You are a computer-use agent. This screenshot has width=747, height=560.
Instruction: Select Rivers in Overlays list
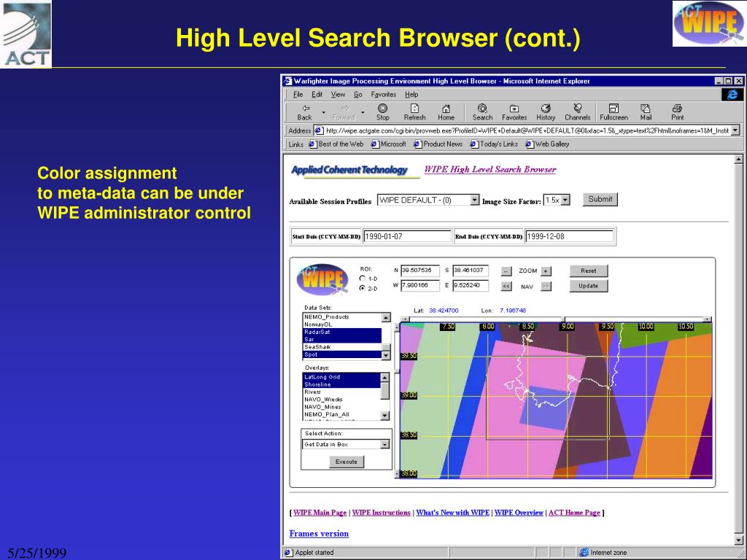[341, 392]
